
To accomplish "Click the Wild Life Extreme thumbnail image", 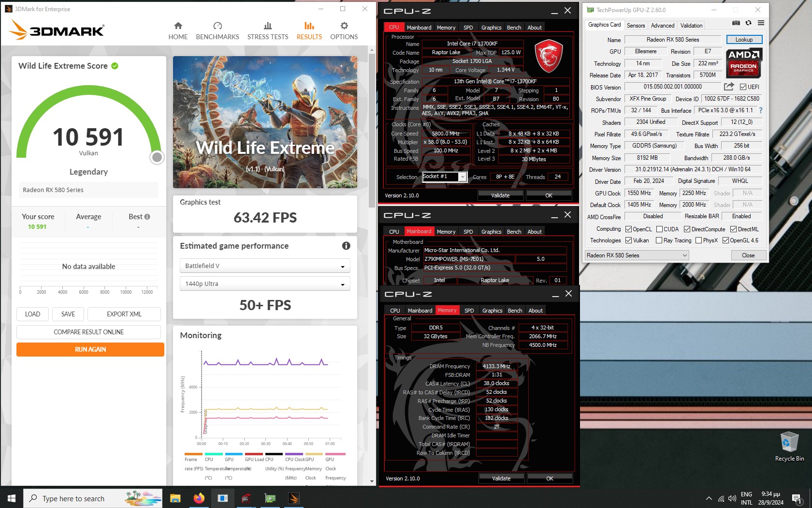I will click(x=265, y=122).
